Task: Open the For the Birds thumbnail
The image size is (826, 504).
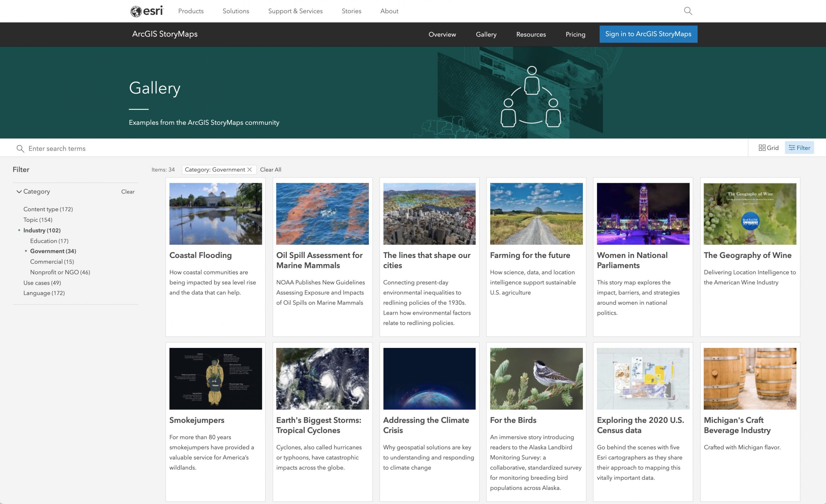Action: pyautogui.click(x=536, y=379)
